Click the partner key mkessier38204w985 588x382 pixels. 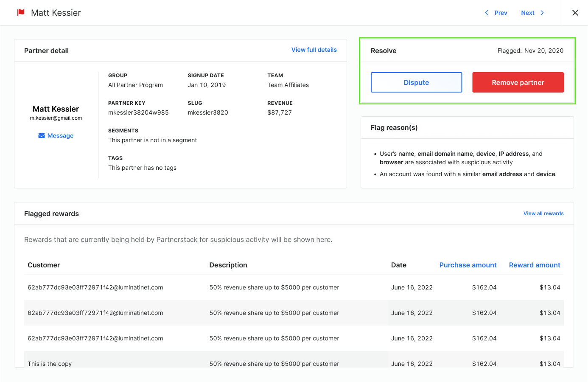pos(138,112)
